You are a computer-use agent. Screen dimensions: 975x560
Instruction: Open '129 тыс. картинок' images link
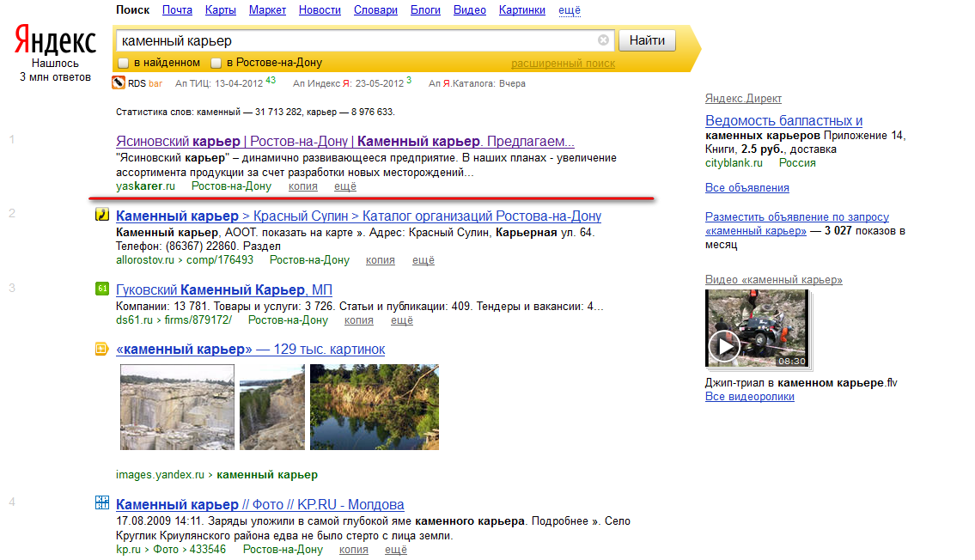[x=250, y=350]
